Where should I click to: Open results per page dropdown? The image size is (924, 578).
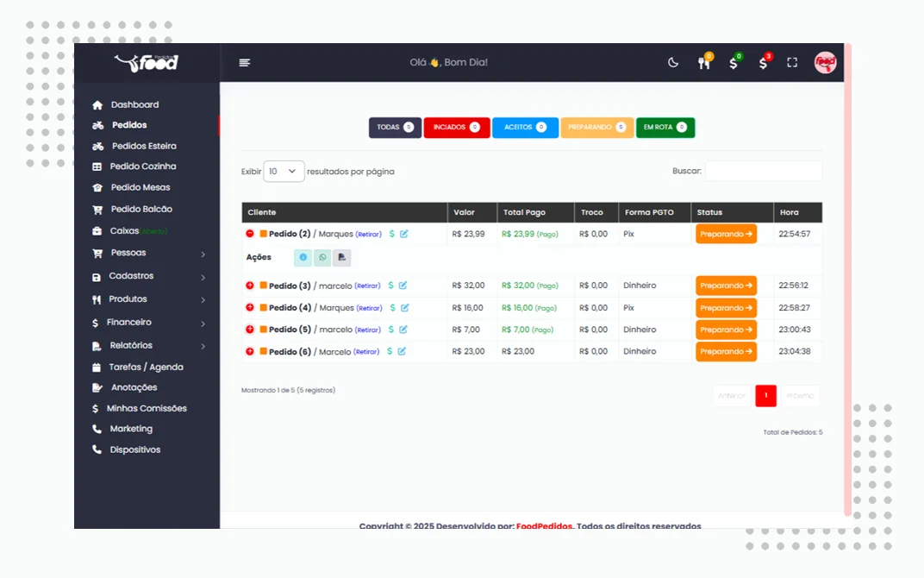(x=284, y=171)
